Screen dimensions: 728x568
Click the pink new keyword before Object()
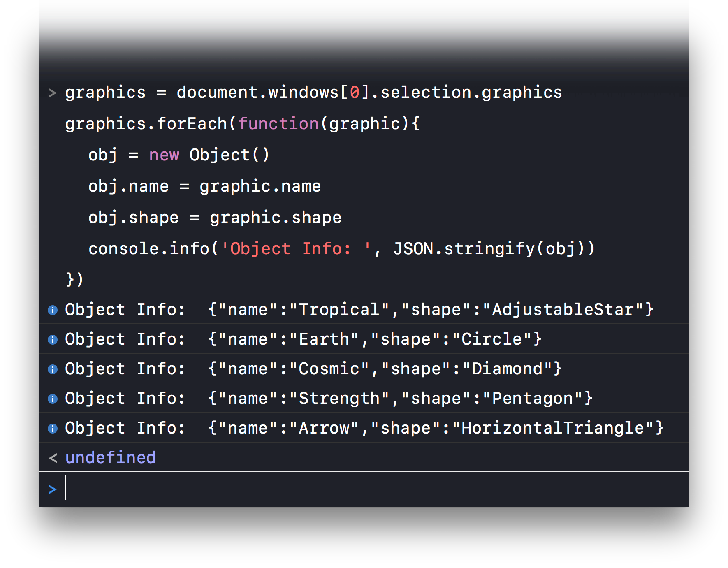[x=164, y=155]
